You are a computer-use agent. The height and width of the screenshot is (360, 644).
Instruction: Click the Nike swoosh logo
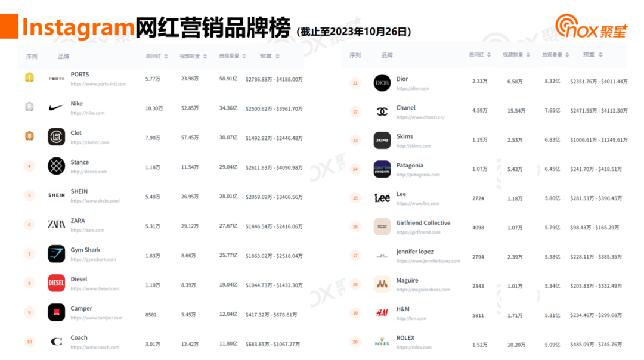(56, 107)
